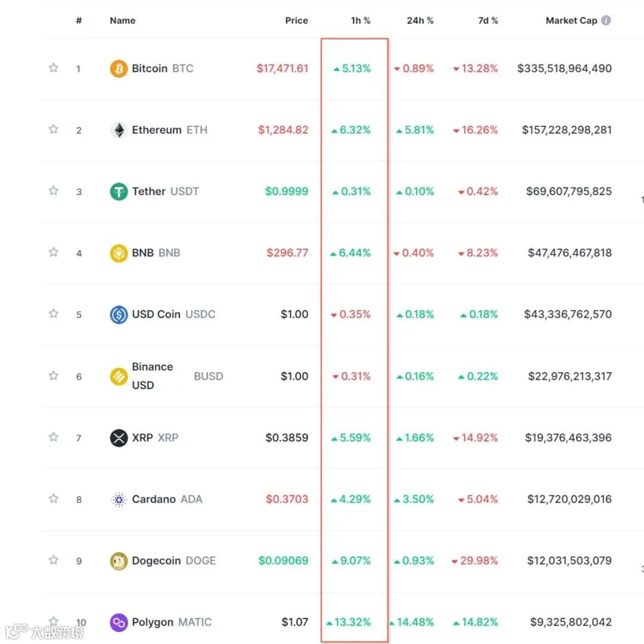The height and width of the screenshot is (644, 644).
Task: Click the Bitcoin coin logo icon
Action: pos(119,69)
